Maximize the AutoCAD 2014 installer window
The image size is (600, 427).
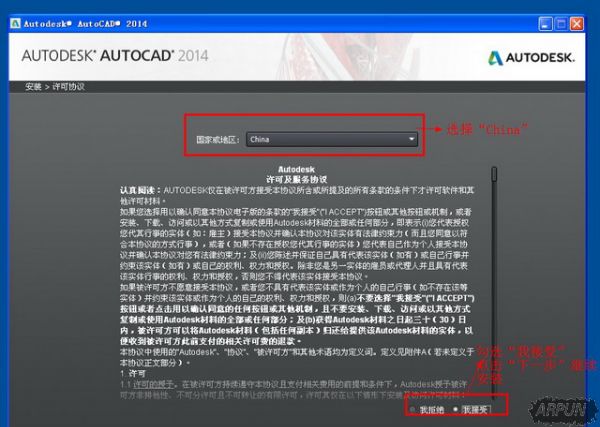click(561, 24)
